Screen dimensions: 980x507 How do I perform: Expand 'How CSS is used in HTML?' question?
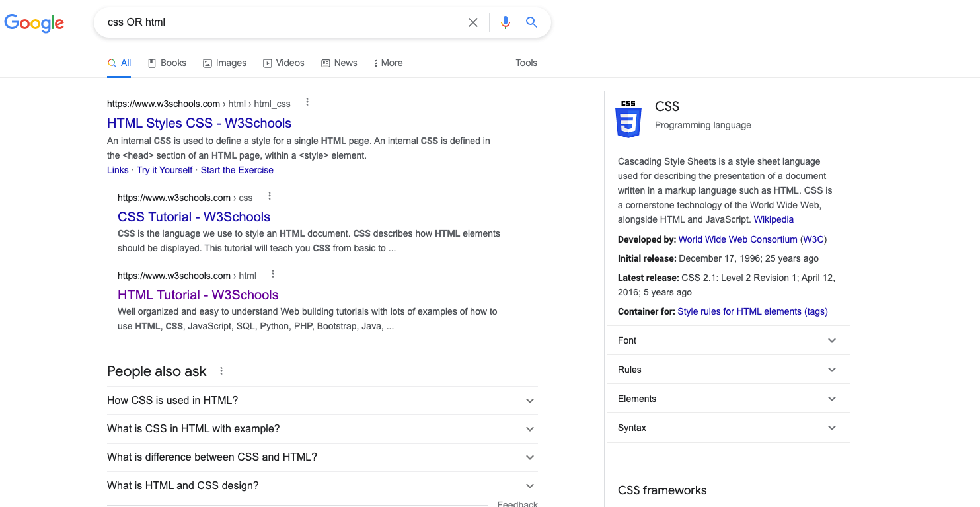322,401
